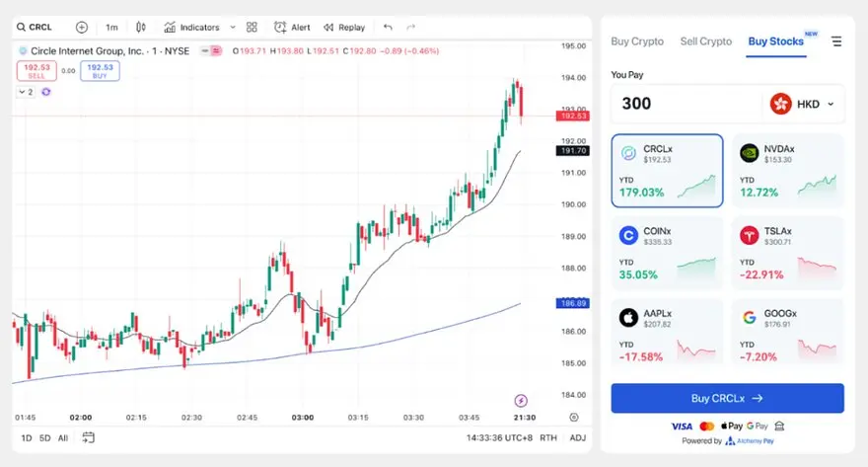Switch to the Buy Crypto tab
The height and width of the screenshot is (467, 868).
click(637, 41)
